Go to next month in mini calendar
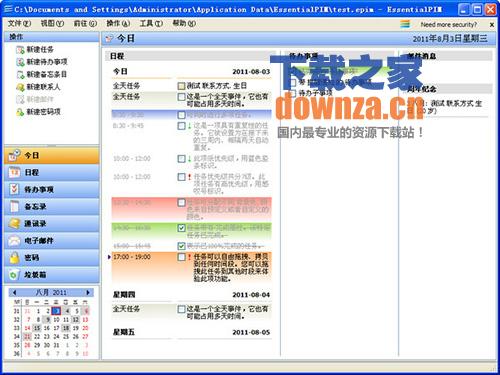The height and width of the screenshot is (375, 500). tap(88, 293)
